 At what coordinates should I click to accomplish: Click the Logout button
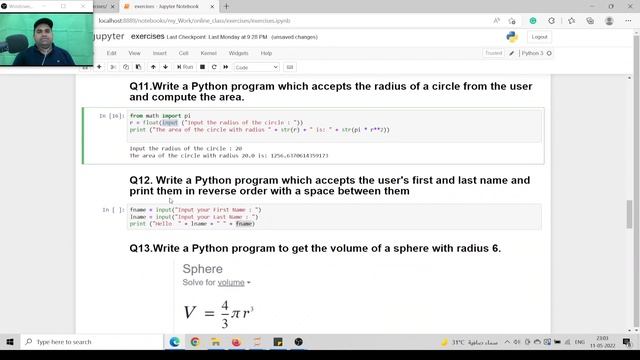point(539,37)
